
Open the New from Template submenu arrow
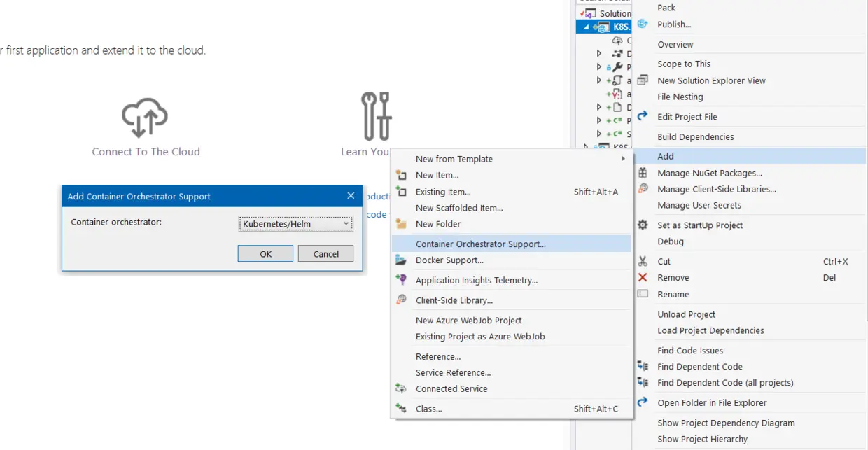coord(623,159)
